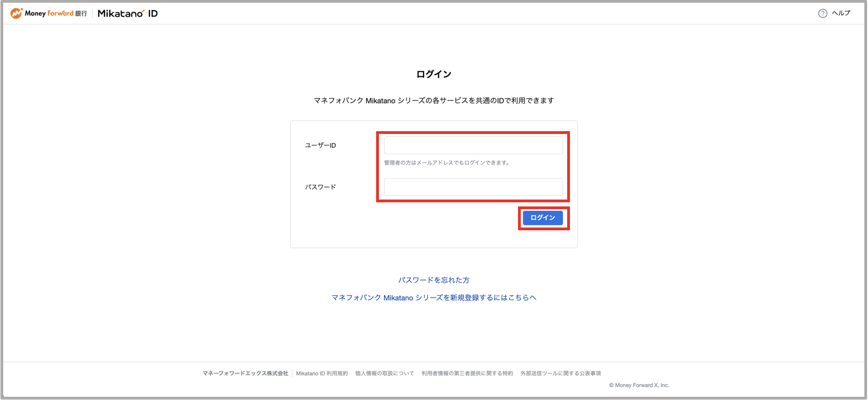The width and height of the screenshot is (868, 400).
Task: Click the ログイン page heading
Action: click(434, 74)
